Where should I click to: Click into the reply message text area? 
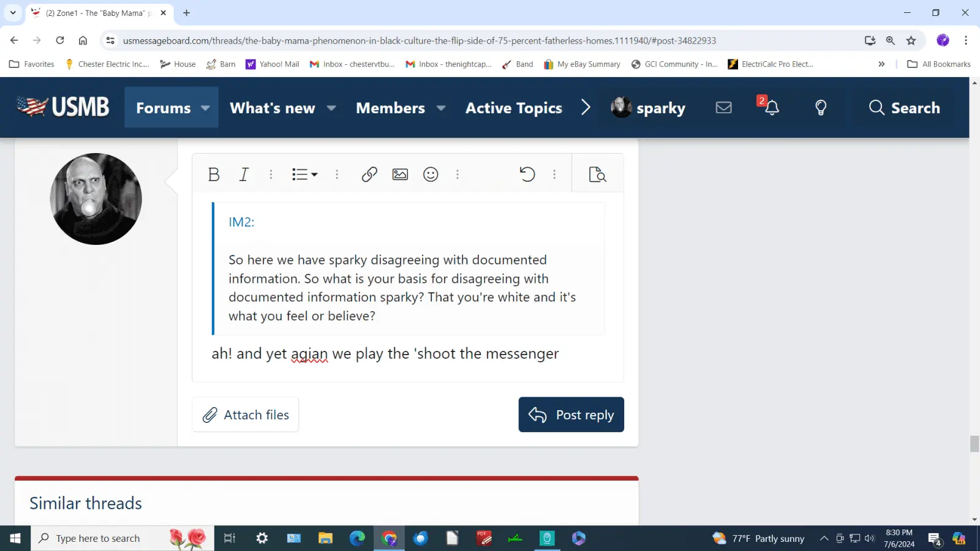point(404,366)
